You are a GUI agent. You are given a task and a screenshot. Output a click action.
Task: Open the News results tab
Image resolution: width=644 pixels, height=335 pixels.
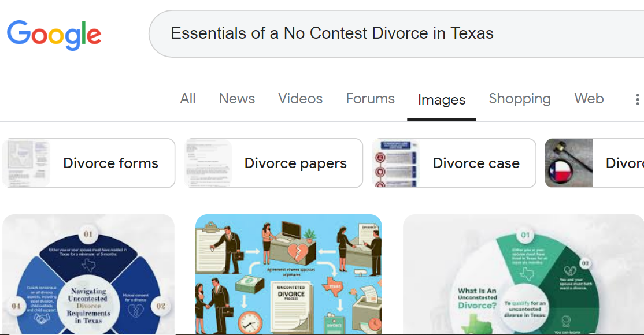click(x=236, y=99)
